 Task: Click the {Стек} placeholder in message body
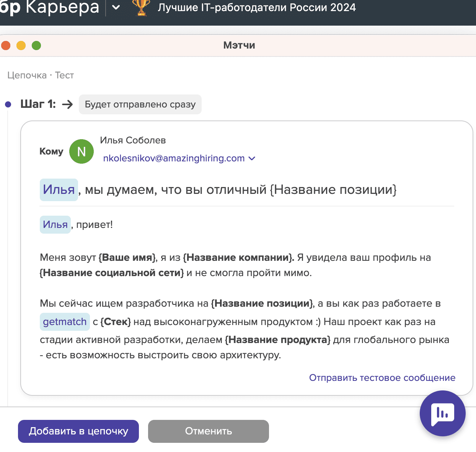pos(116,322)
